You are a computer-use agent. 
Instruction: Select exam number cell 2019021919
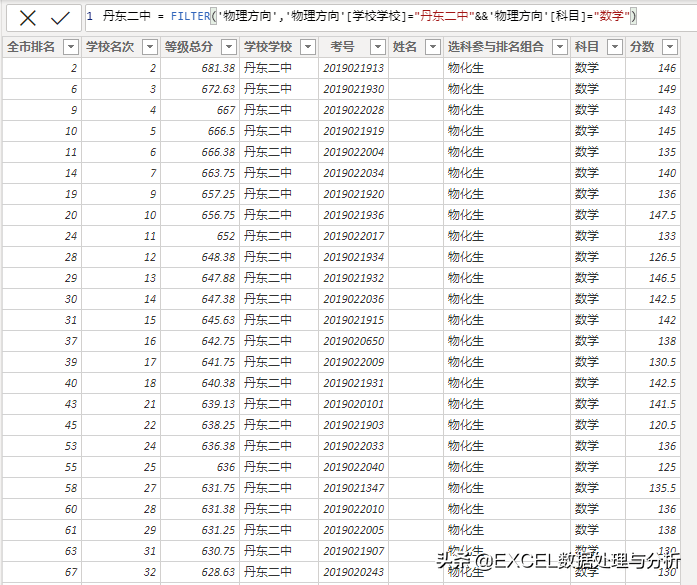coord(353,131)
